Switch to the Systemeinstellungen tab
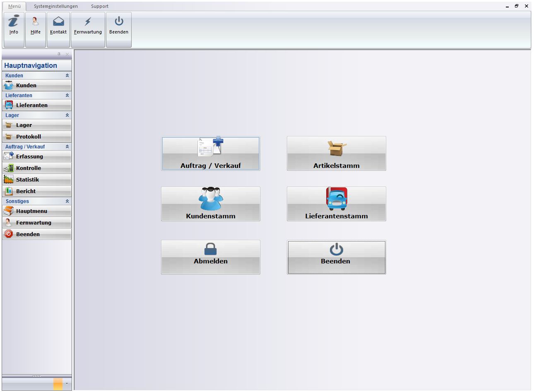The image size is (534, 392). coord(56,7)
